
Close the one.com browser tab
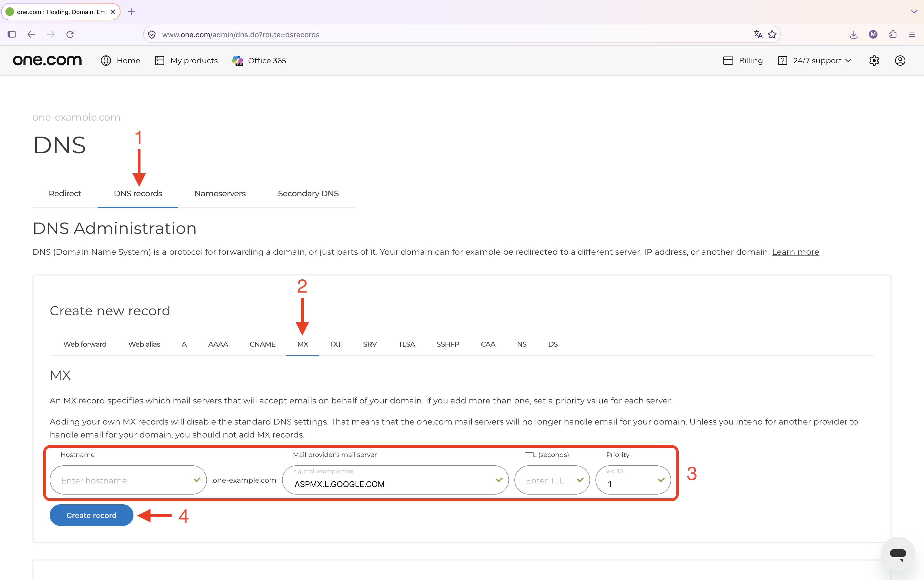coord(113,12)
